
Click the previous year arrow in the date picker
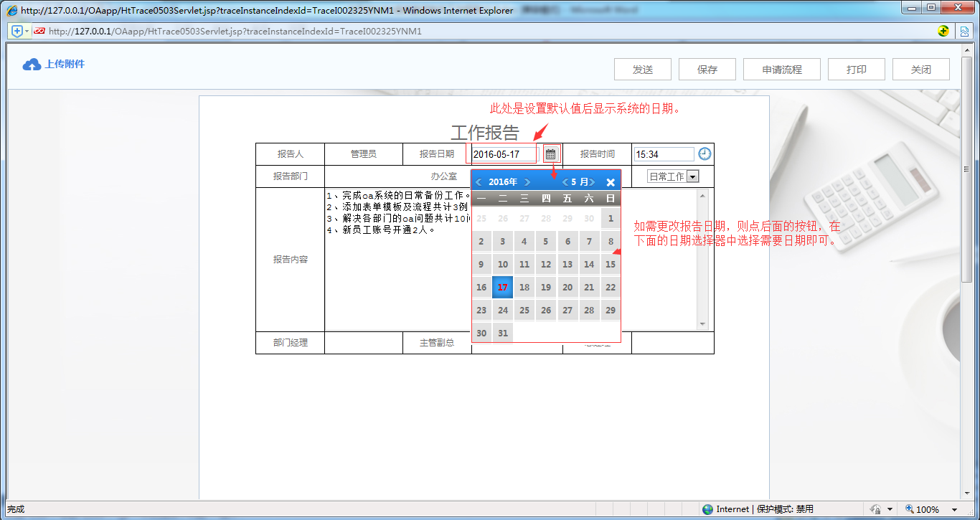pyautogui.click(x=479, y=181)
